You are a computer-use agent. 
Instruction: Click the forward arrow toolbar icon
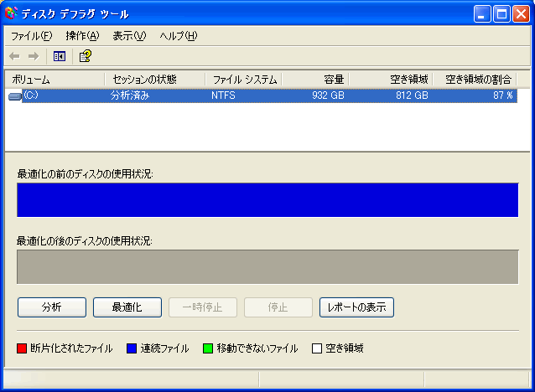[34, 56]
